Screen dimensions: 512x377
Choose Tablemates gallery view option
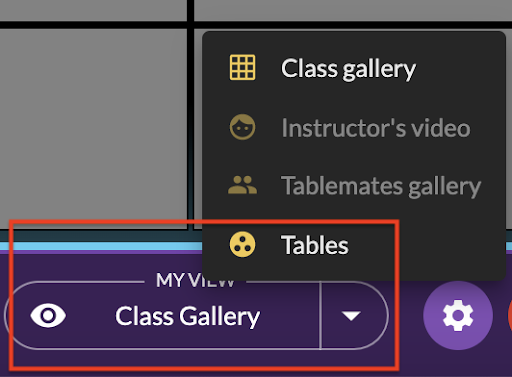381,186
